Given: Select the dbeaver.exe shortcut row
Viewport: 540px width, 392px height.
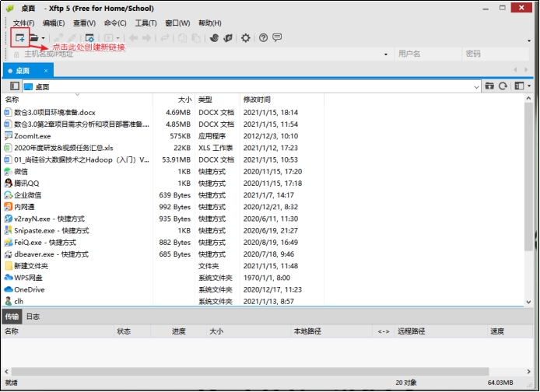Looking at the screenshot, I should (162, 254).
